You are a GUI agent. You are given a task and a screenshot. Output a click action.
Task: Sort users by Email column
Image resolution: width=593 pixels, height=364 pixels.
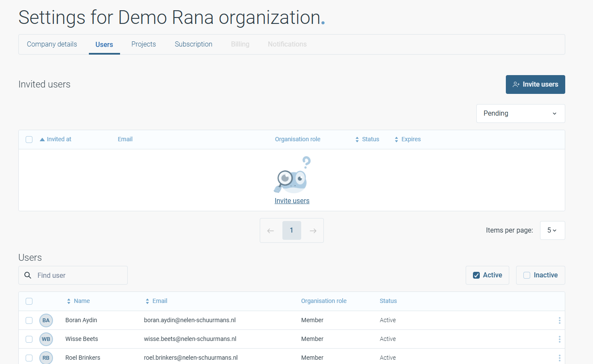pos(156,301)
